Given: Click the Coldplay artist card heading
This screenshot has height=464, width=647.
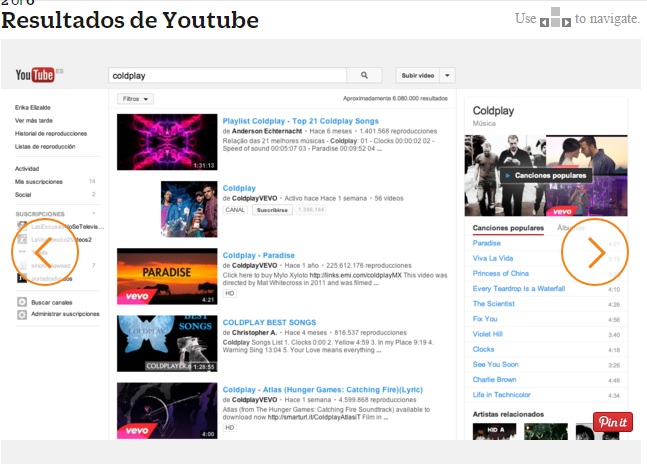Looking at the screenshot, I should tap(493, 111).
